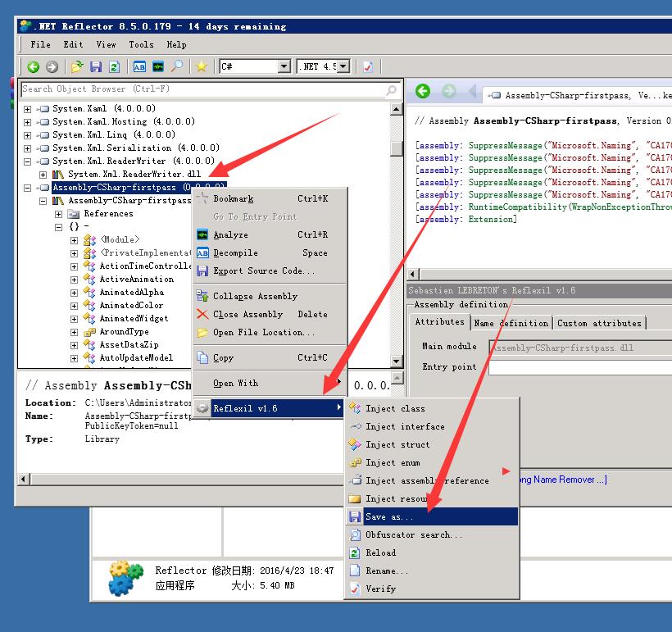Choose Save as... in Reflexil submenu
This screenshot has height=632, width=672.
(x=389, y=517)
